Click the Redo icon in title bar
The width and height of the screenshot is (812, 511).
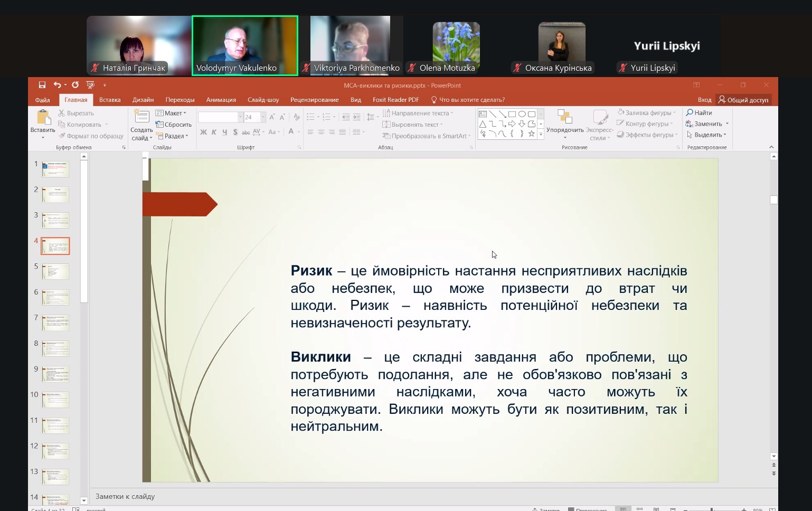point(75,85)
